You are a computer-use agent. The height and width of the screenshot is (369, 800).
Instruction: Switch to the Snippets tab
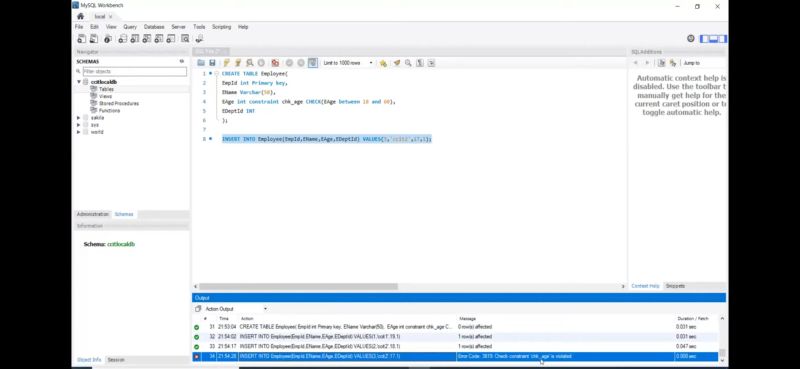[675, 286]
